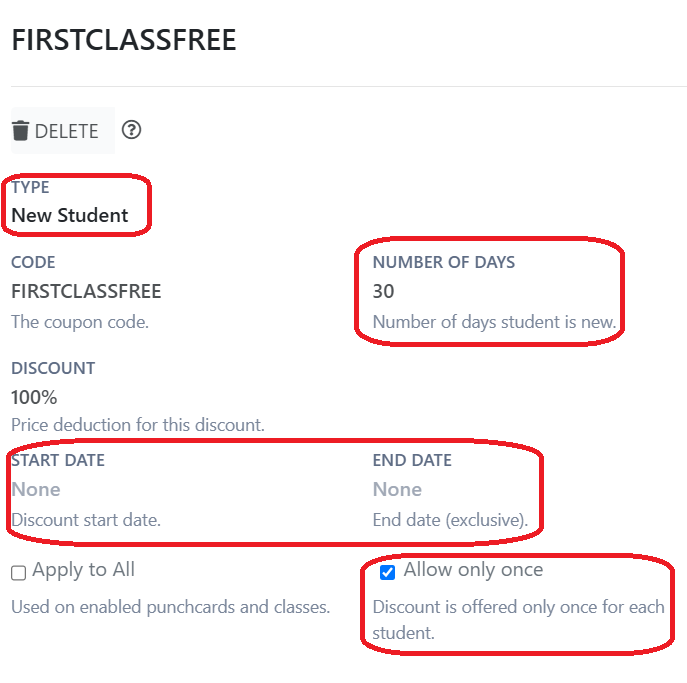Image resolution: width=687 pixels, height=683 pixels.
Task: Open the help question mark icon
Action: point(132,130)
